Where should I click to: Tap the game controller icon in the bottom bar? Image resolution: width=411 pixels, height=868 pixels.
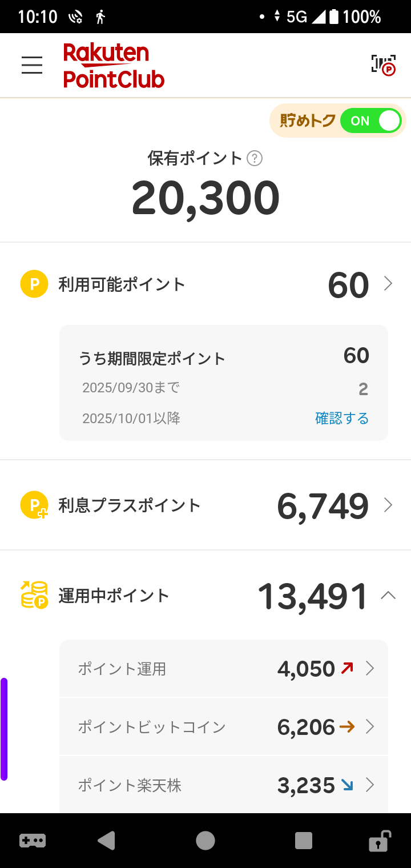33,841
